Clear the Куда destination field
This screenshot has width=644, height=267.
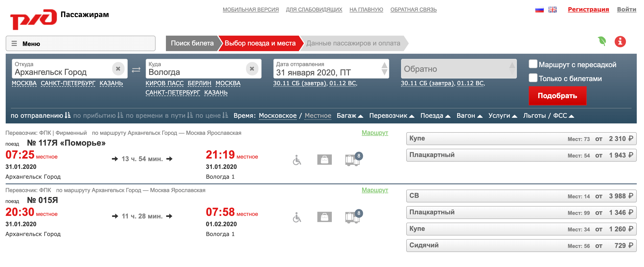click(252, 69)
